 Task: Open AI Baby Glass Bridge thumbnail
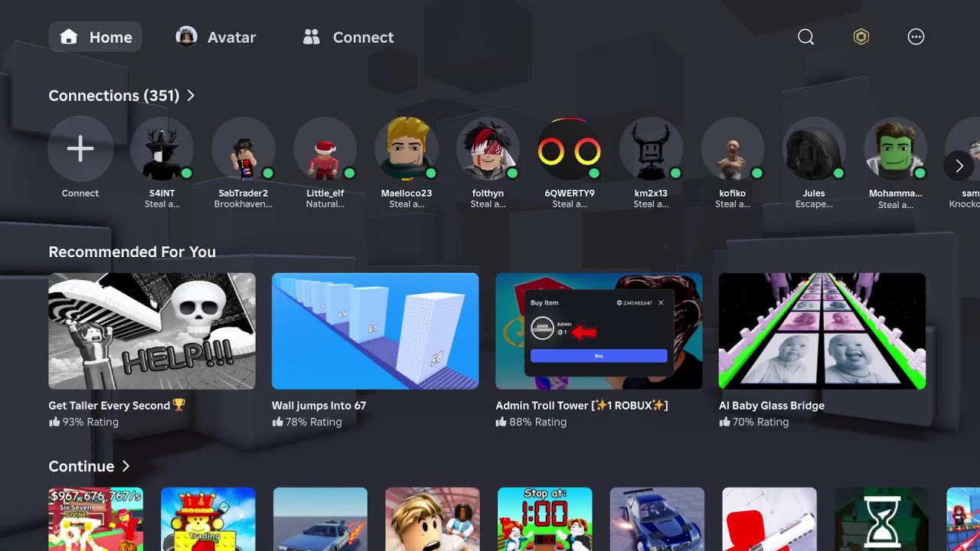[x=822, y=331]
